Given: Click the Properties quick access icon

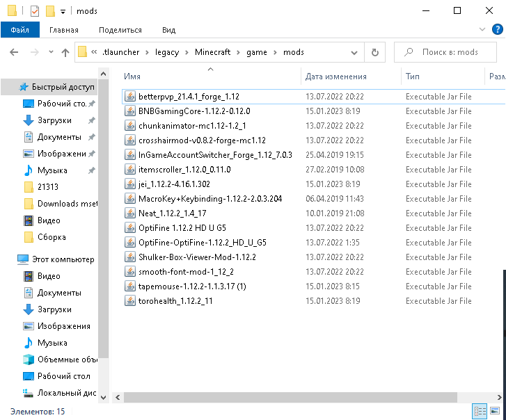Looking at the screenshot, I should (x=35, y=11).
